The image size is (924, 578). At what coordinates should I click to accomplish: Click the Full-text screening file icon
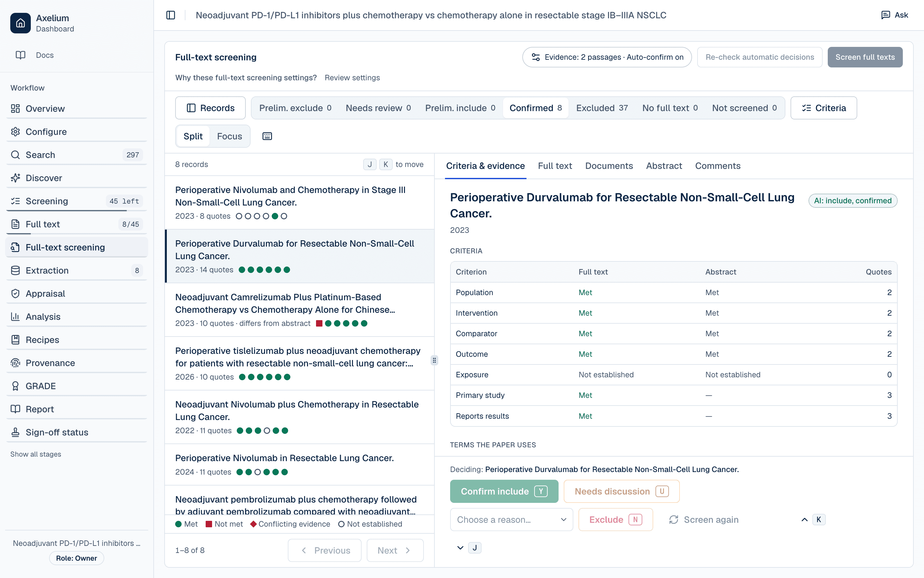click(x=15, y=247)
